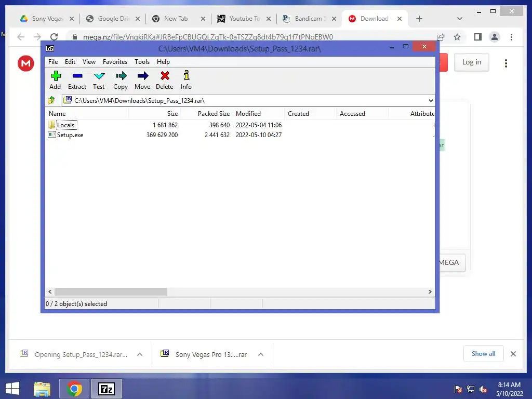Image resolution: width=532 pixels, height=399 pixels.
Task: Open MEGA page three-dot options menu
Action: (x=506, y=63)
